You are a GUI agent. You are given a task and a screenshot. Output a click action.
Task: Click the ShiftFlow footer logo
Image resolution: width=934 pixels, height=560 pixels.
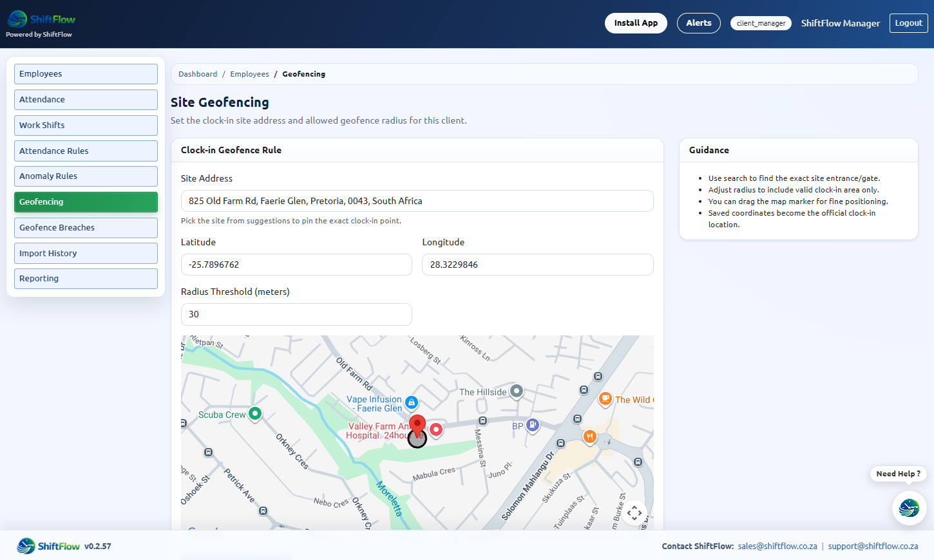click(x=48, y=546)
